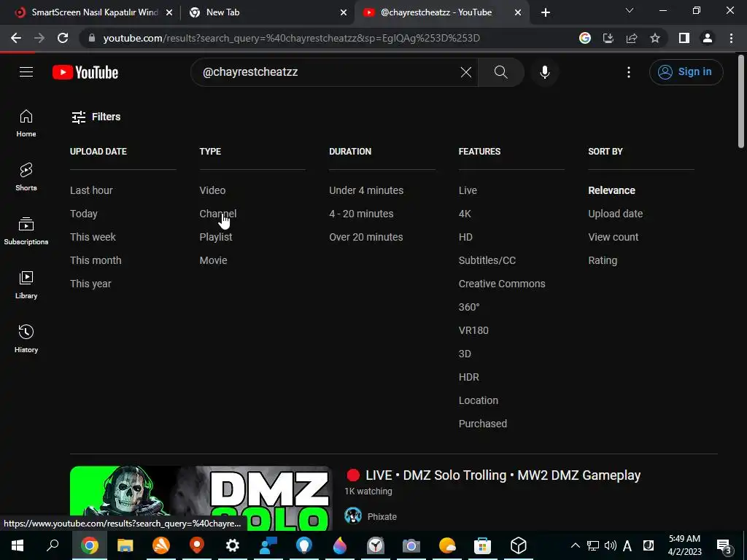Image resolution: width=747 pixels, height=560 pixels.
Task: Open Windows Start menu
Action: click(x=18, y=545)
